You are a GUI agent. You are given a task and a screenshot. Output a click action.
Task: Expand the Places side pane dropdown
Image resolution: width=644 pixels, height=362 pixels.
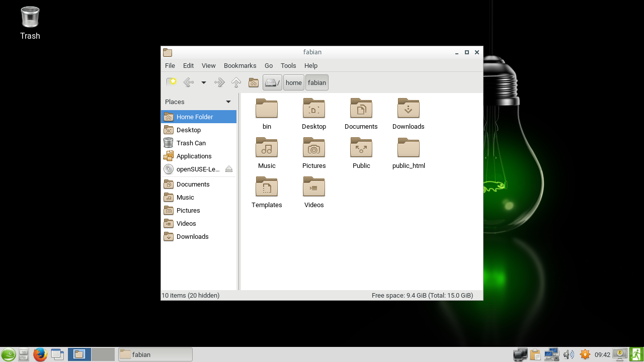228,102
